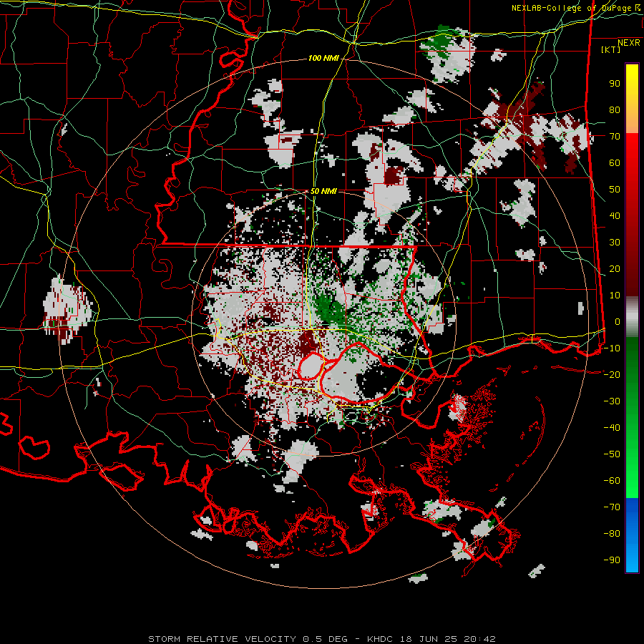This screenshot has height=644, width=644.
Task: Select the positive 50 legend value
Action: click(615, 190)
